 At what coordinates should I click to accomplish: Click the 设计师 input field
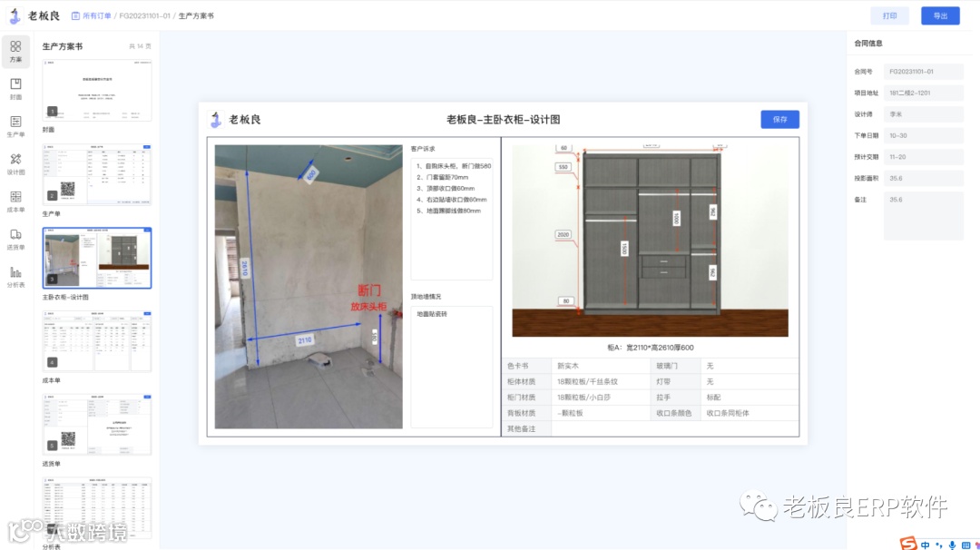[x=923, y=113]
